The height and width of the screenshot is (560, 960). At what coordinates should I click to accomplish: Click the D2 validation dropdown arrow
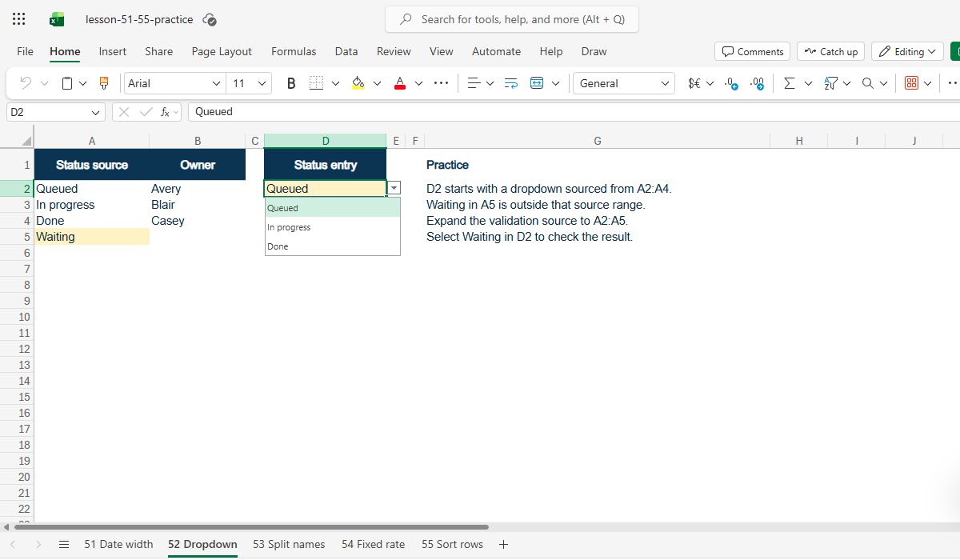[x=394, y=188]
